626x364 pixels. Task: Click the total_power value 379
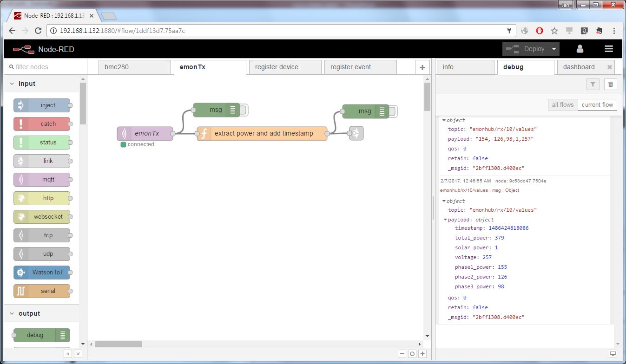[500, 238]
